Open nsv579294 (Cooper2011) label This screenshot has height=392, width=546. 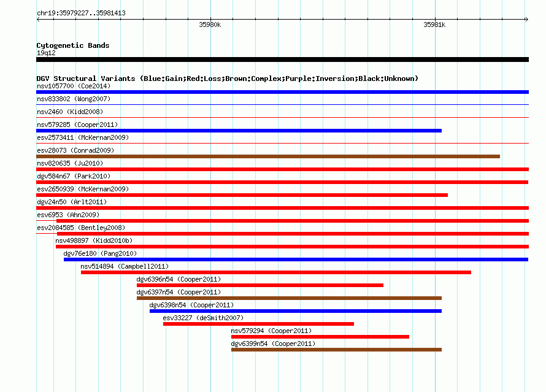click(271, 331)
